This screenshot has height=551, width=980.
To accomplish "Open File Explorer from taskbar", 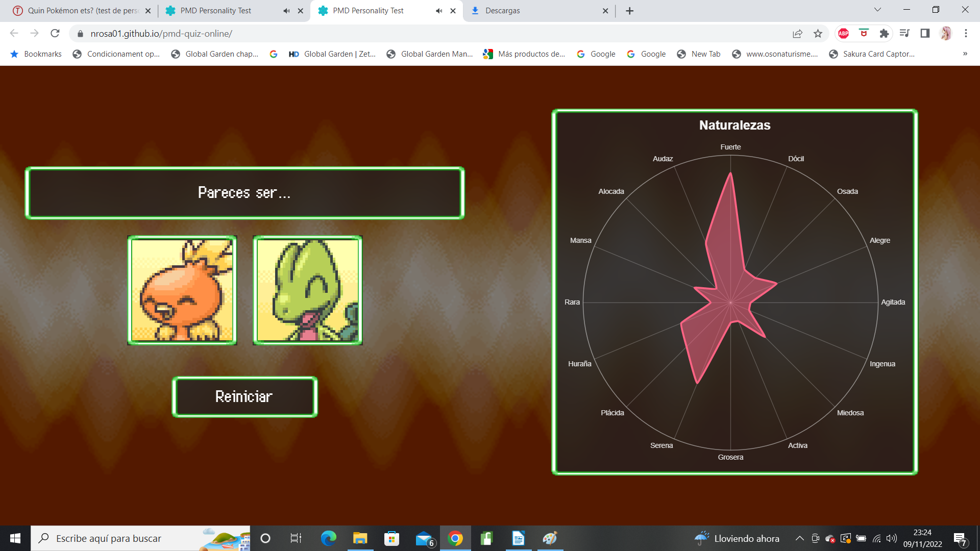I will 360,538.
